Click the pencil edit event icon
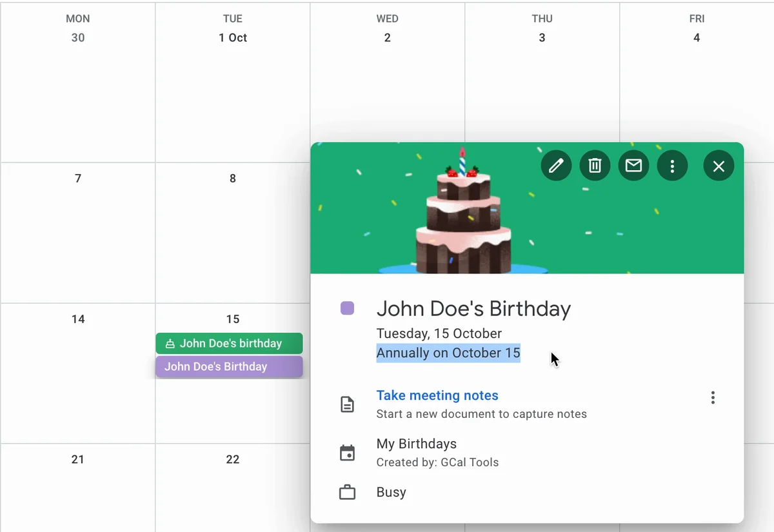774x532 pixels. 556,166
